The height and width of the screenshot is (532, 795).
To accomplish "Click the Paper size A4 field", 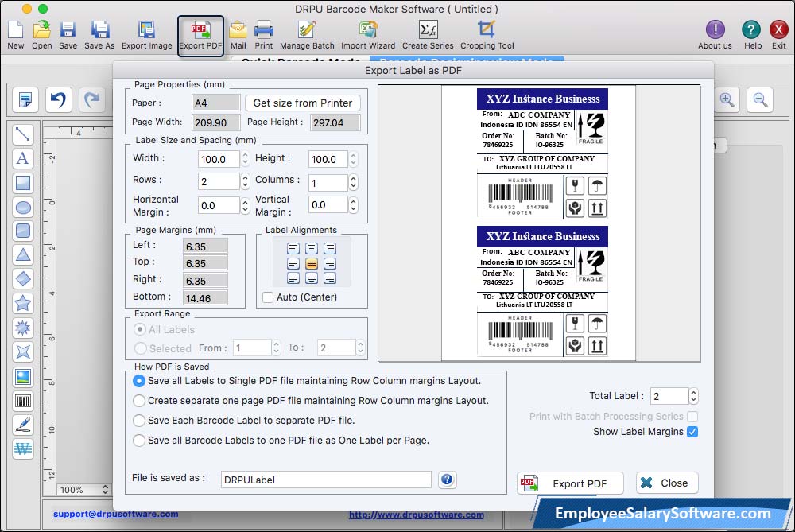I will [216, 103].
